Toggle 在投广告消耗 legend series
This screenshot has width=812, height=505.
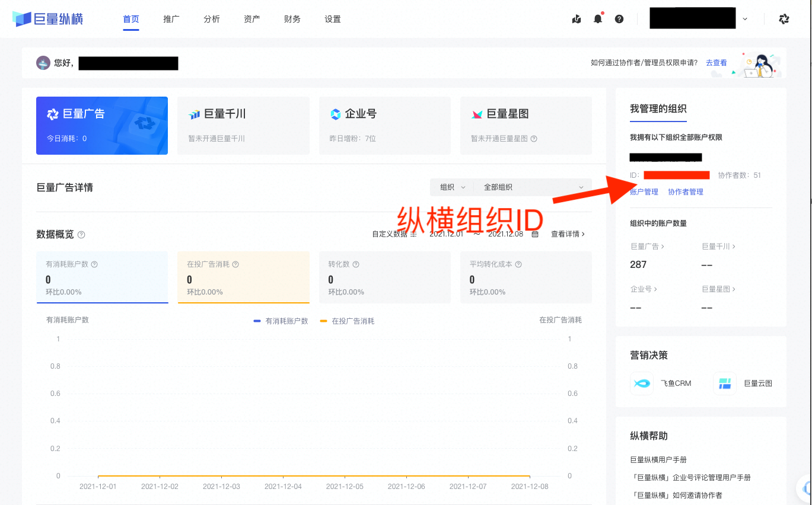point(347,321)
